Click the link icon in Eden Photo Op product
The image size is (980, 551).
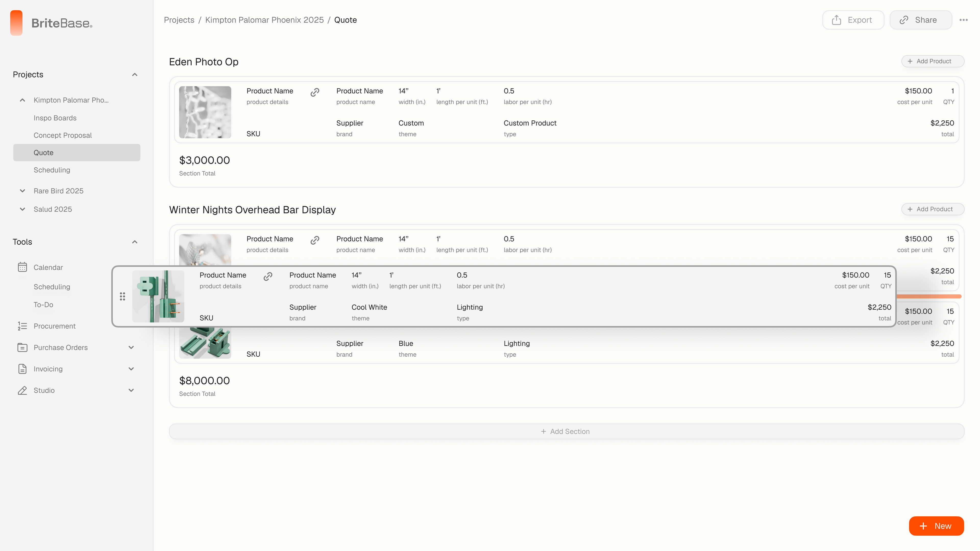coord(315,92)
